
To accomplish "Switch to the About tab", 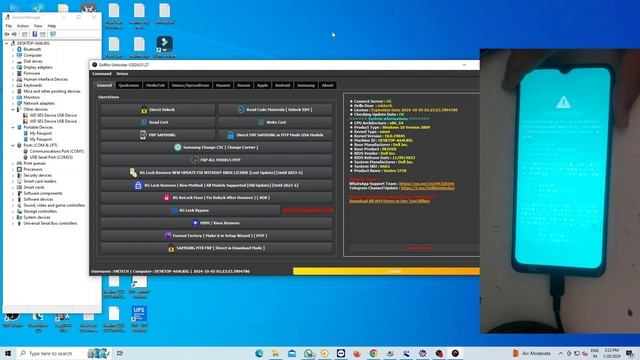I will click(x=327, y=85).
